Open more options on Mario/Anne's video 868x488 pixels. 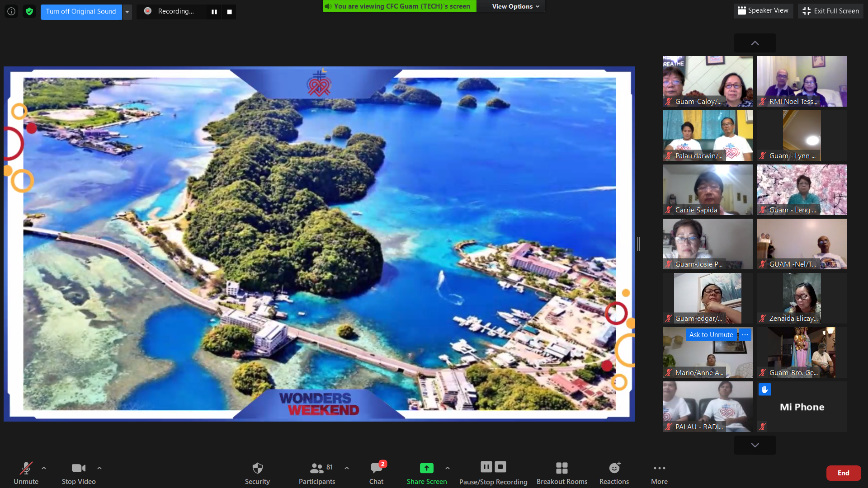[745, 335]
